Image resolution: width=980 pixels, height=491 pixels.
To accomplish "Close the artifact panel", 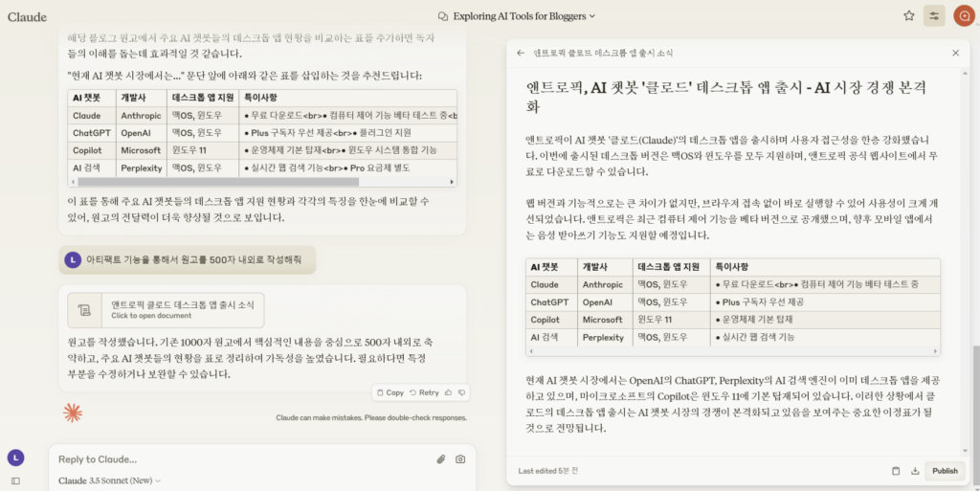I will [956, 53].
